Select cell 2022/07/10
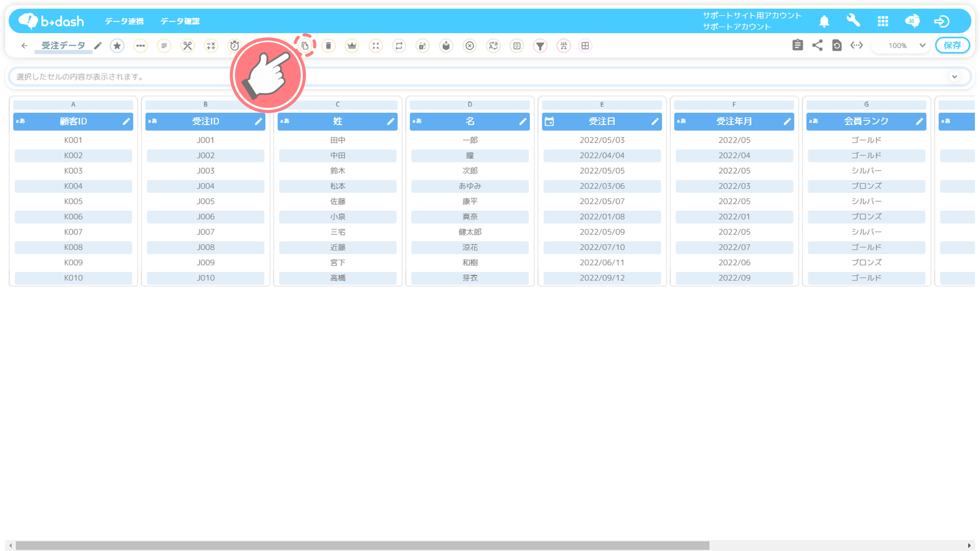 [x=602, y=247]
